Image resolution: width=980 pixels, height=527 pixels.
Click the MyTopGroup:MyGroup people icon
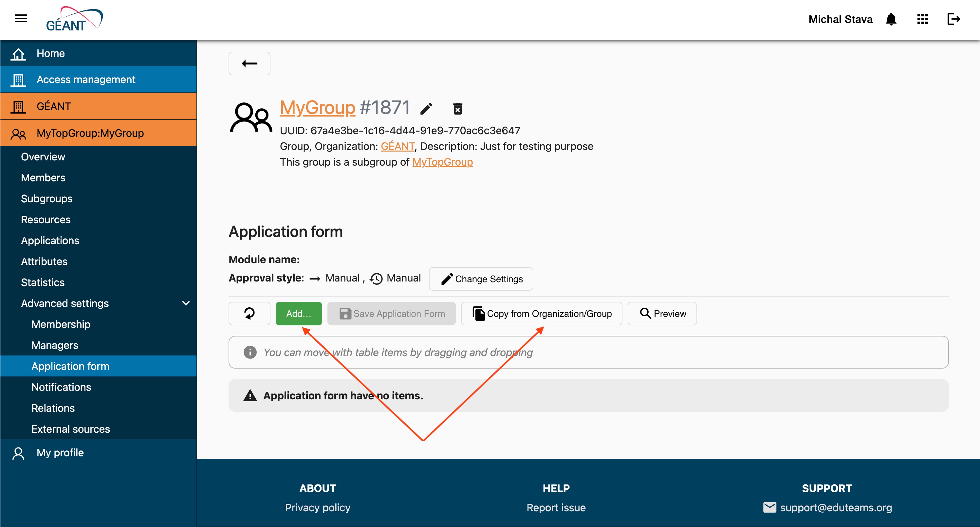(x=18, y=134)
